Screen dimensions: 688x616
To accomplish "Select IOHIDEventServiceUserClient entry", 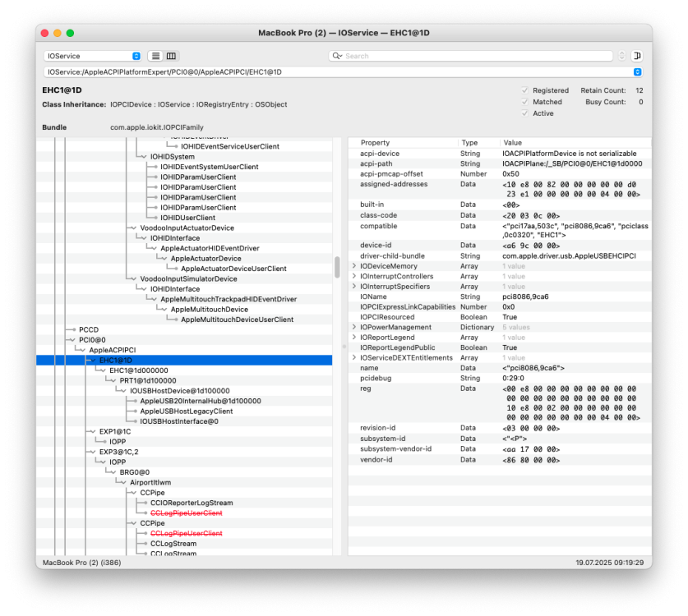I will tap(230, 146).
